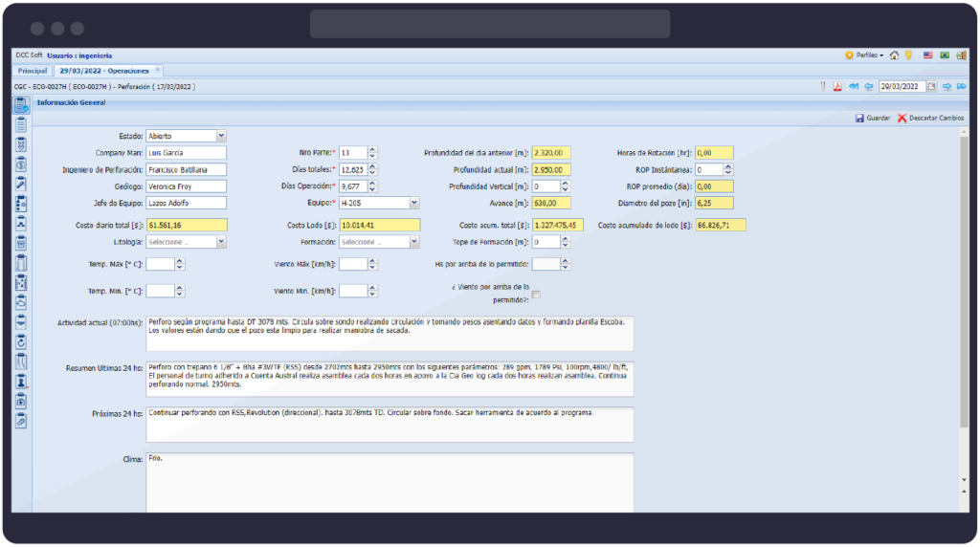Click the home icon in top bar
This screenshot has height=547, width=980.
point(894,55)
